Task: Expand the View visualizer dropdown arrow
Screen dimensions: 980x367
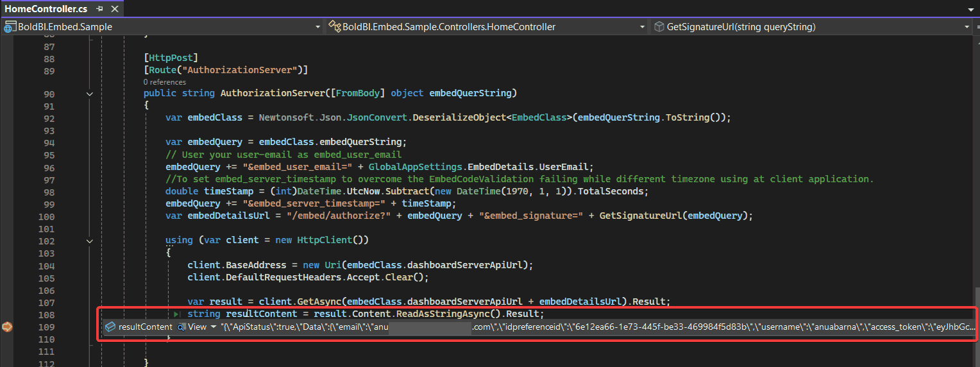Action: pyautogui.click(x=214, y=327)
